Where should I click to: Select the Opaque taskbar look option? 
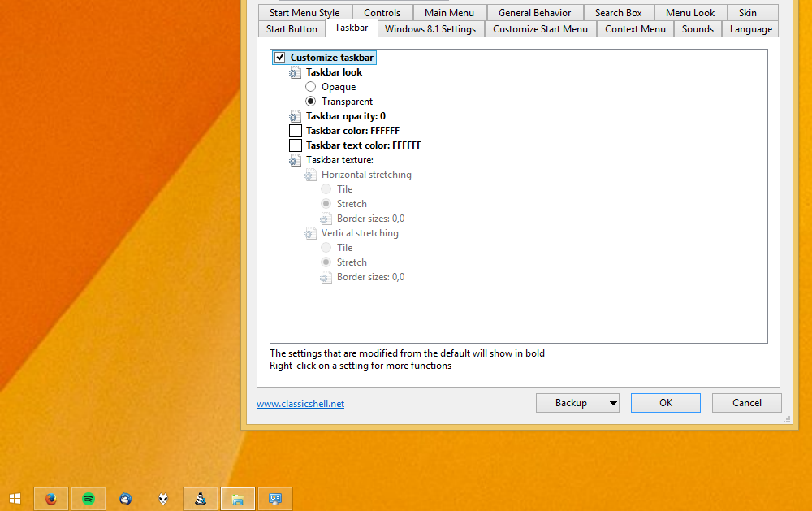pos(311,87)
